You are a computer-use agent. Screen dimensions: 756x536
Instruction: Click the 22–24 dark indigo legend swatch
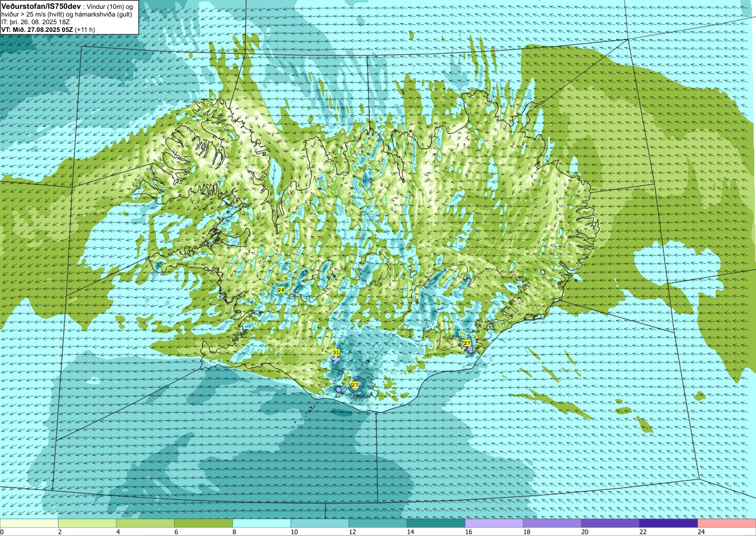669,523
